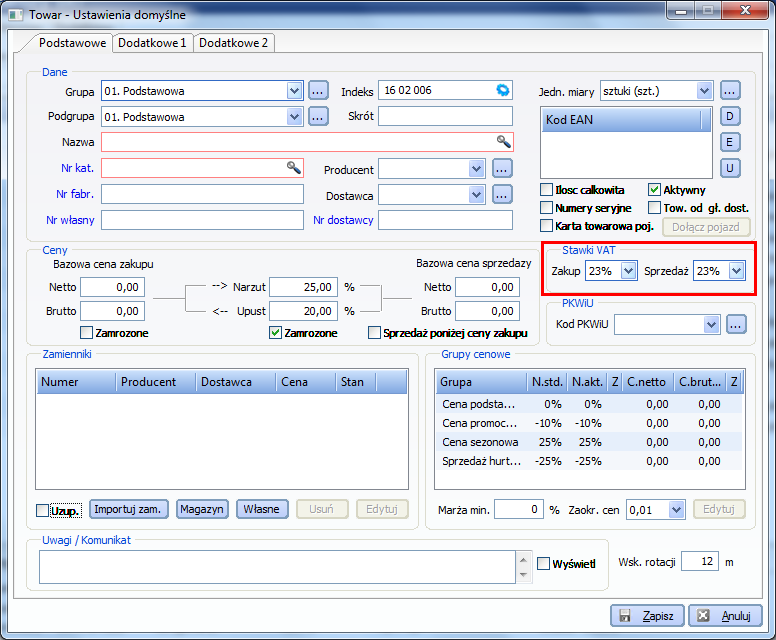Screen dimensions: 776x640
Task: Click the Importuj zam. button
Action: coord(129,509)
